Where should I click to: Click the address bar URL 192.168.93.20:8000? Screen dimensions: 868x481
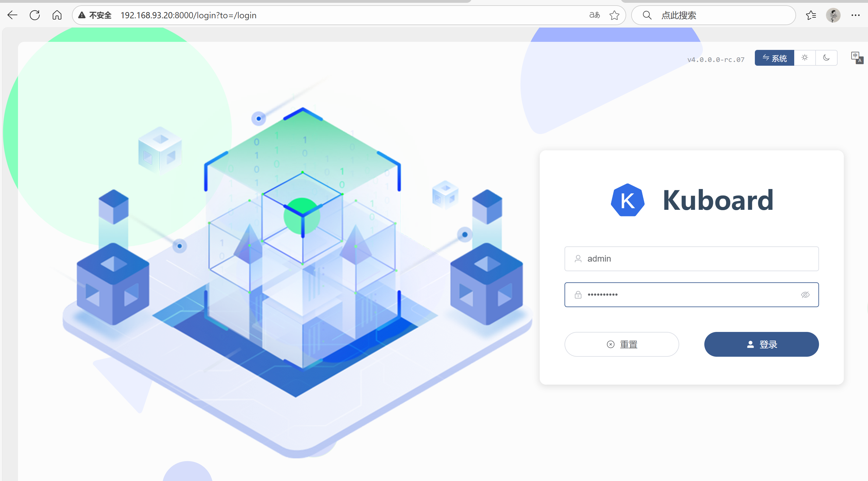[x=188, y=15]
